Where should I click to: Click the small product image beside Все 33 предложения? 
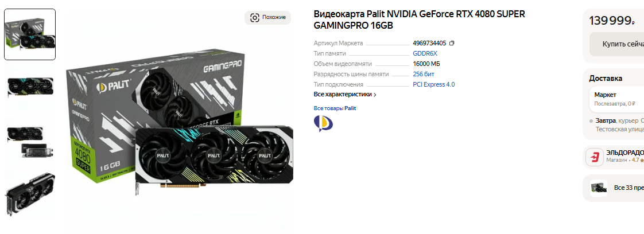click(599, 188)
